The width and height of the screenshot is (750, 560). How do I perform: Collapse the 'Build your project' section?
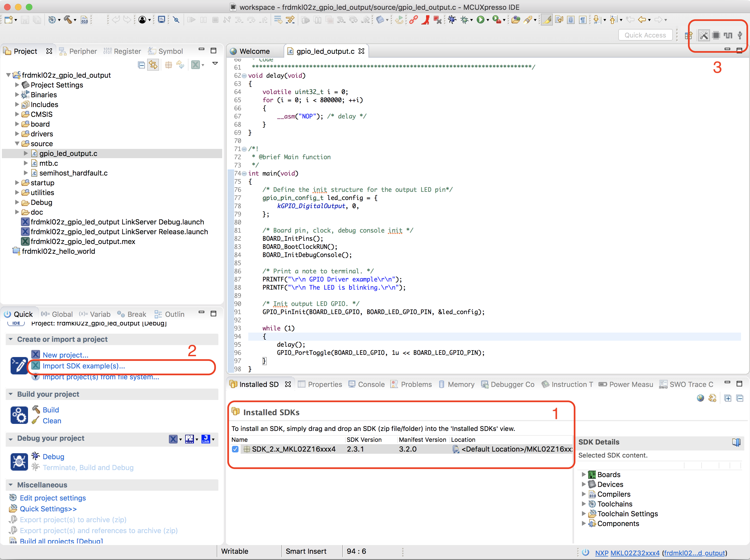11,394
